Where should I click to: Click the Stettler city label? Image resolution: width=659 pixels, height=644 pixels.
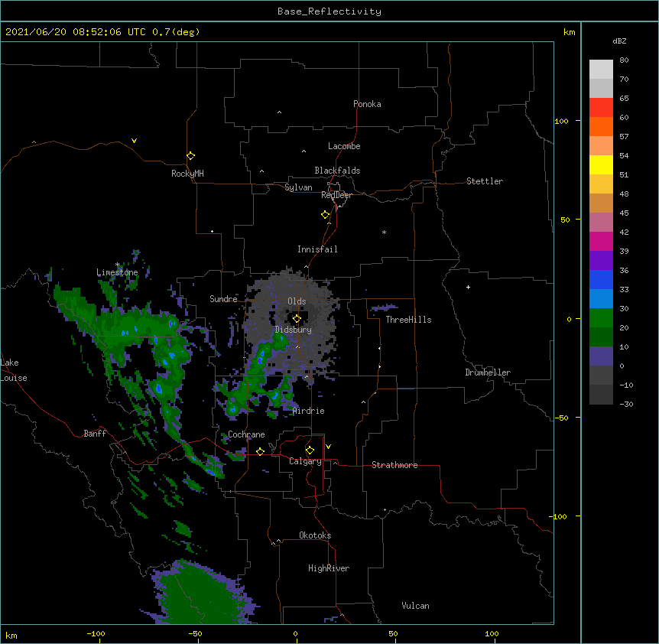pyautogui.click(x=485, y=181)
